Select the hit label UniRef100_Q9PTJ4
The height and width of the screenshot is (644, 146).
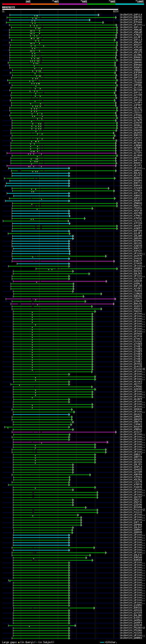tap(131, 522)
